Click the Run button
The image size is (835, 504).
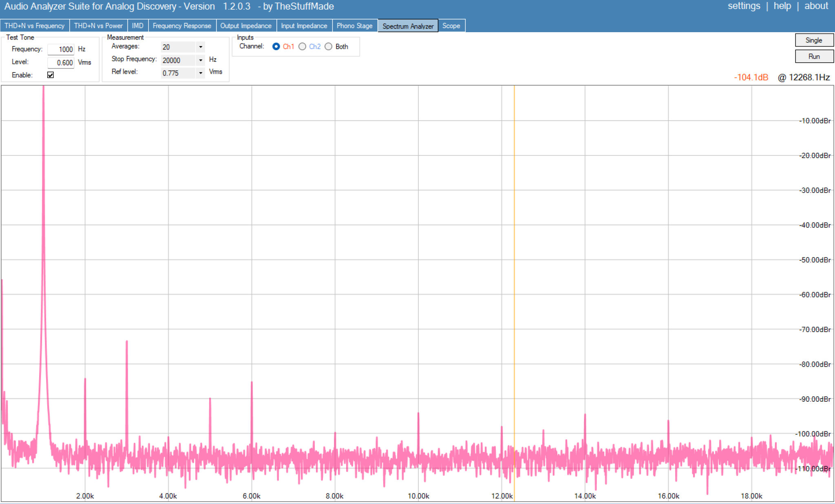[814, 56]
